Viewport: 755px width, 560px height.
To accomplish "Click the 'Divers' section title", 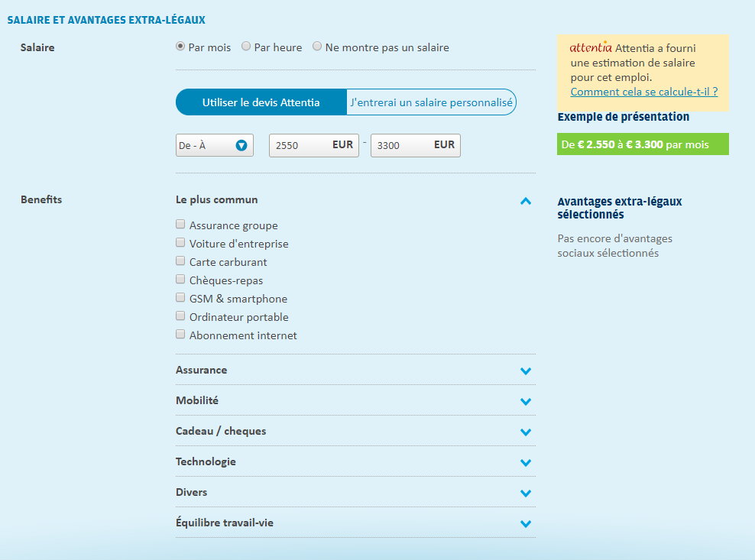I will coord(191,492).
